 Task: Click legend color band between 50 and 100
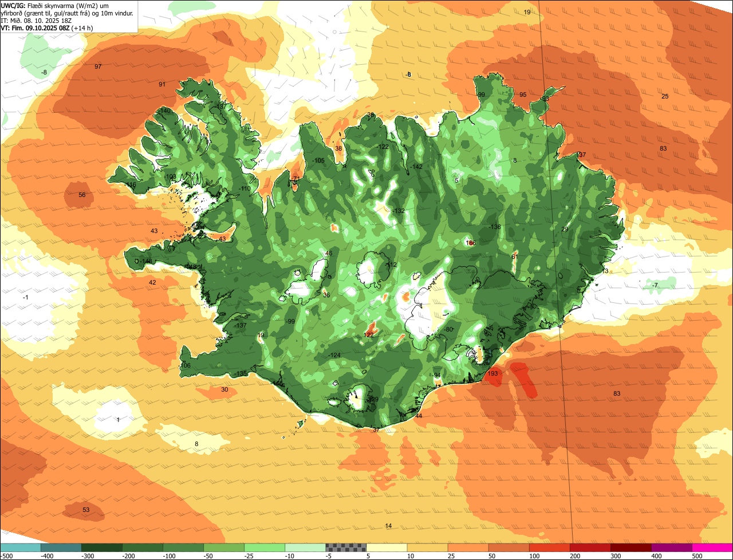(x=509, y=547)
